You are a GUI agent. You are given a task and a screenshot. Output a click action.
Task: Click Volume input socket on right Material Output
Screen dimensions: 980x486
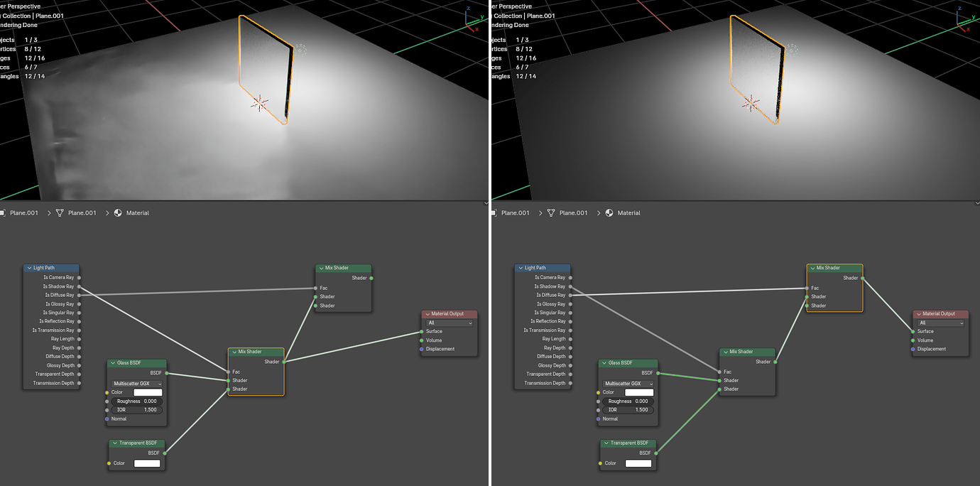(913, 340)
